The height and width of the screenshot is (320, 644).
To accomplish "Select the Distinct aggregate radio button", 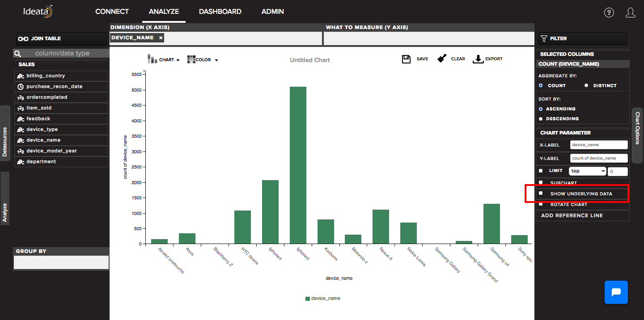I will 586,85.
